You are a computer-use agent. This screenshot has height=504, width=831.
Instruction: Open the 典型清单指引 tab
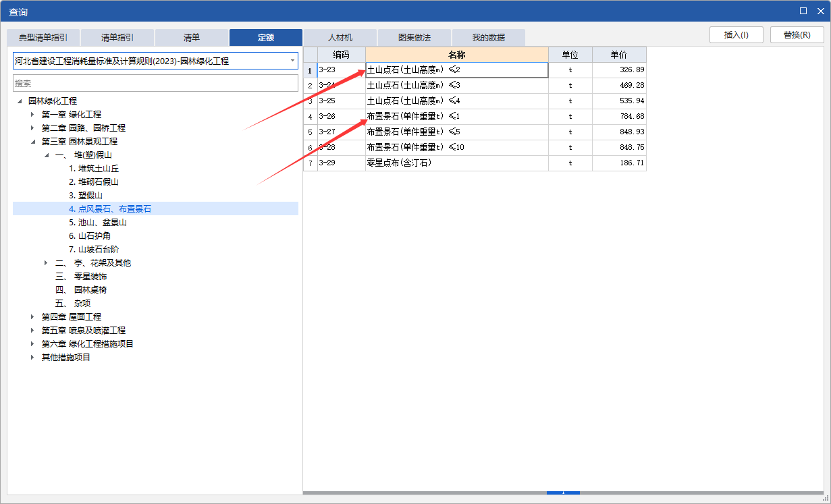coord(43,38)
